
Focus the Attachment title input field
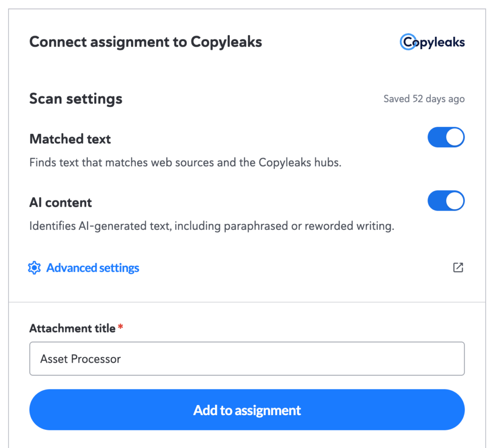[x=247, y=359]
